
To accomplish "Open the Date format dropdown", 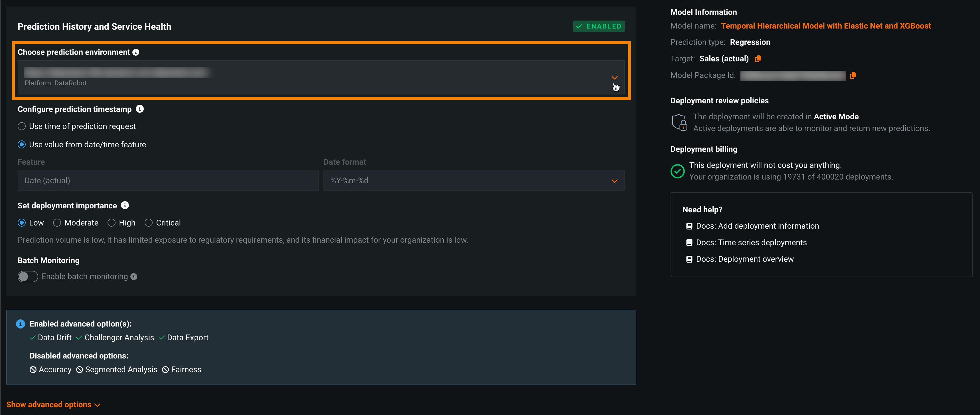I will (x=614, y=181).
